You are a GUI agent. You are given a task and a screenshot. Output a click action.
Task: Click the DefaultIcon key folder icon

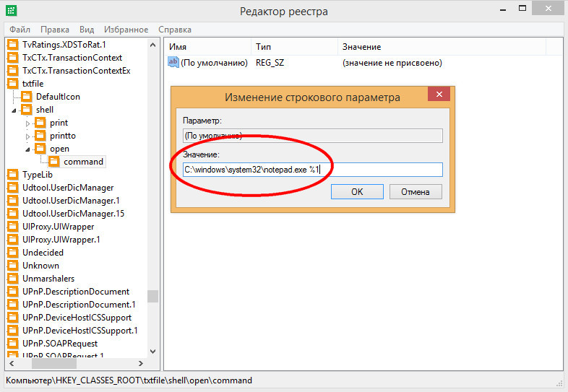tap(27, 97)
